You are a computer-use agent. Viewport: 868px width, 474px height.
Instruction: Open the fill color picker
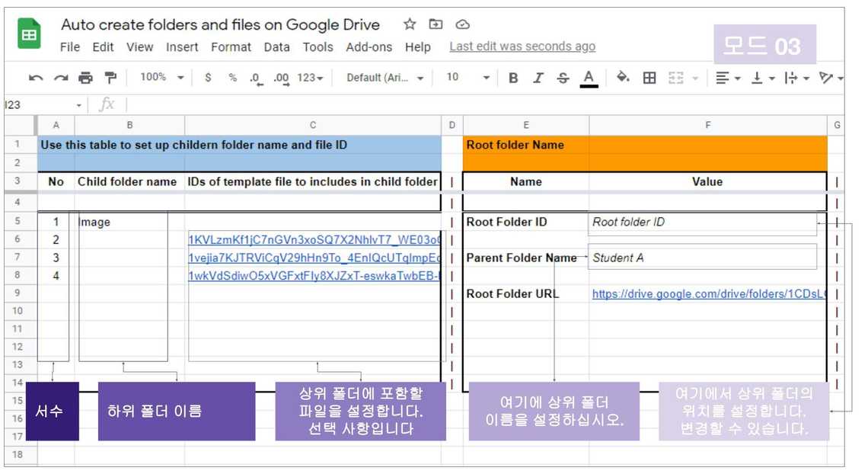(623, 78)
